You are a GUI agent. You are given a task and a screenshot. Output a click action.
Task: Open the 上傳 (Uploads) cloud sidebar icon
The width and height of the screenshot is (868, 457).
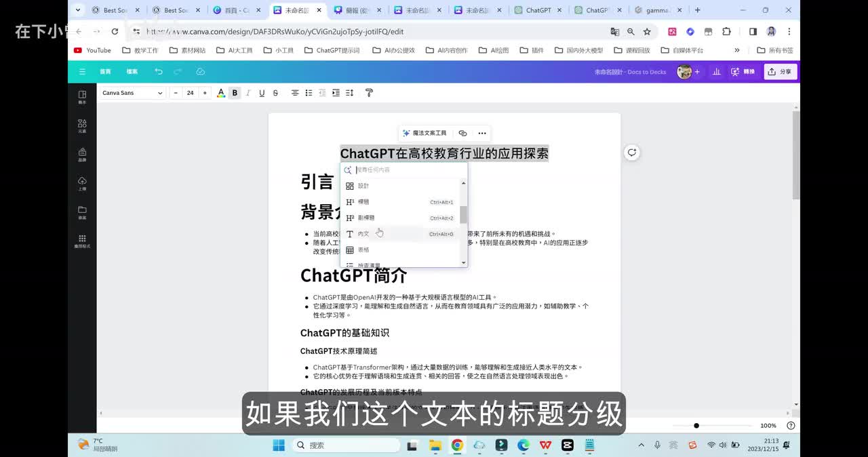click(82, 183)
